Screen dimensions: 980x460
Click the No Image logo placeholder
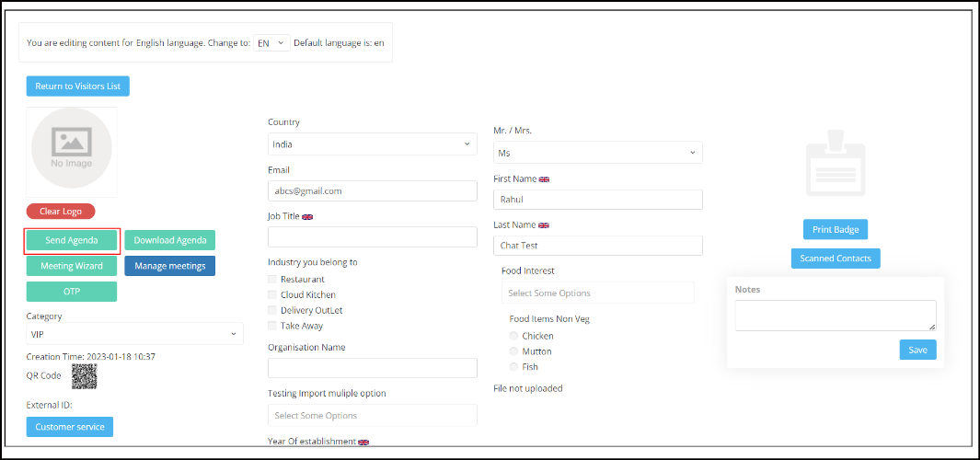pos(72,152)
